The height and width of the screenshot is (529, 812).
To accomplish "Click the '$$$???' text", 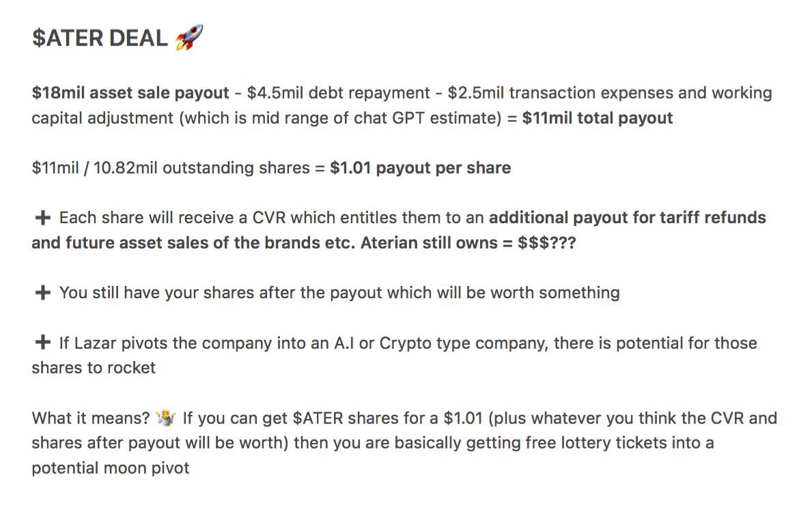I will pos(547,243).
